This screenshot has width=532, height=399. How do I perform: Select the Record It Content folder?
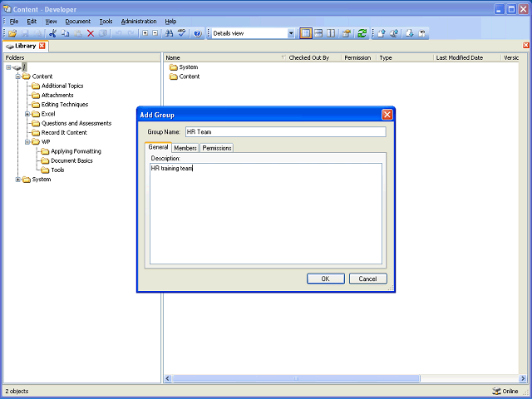[64, 133]
